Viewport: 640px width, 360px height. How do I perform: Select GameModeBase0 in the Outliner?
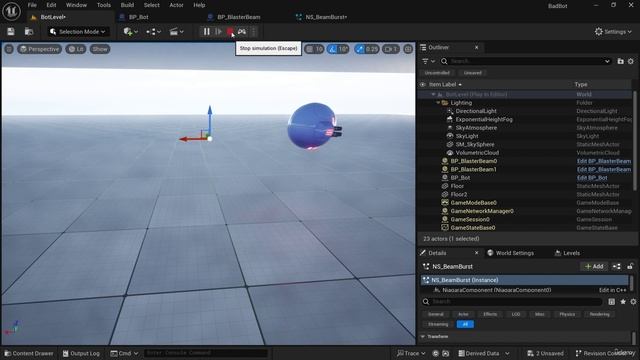click(473, 203)
